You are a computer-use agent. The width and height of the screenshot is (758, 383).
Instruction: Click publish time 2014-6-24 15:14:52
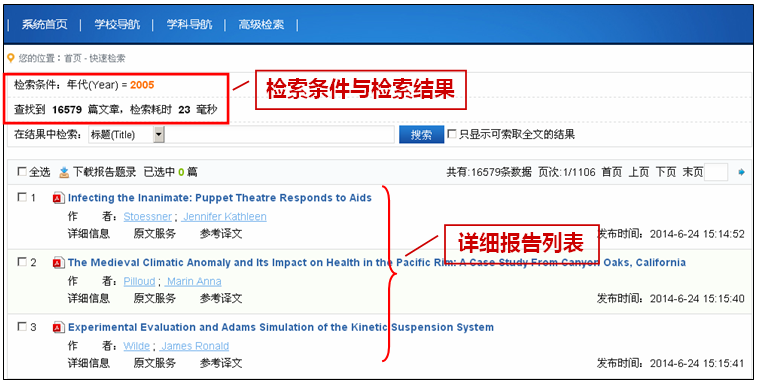(697, 234)
